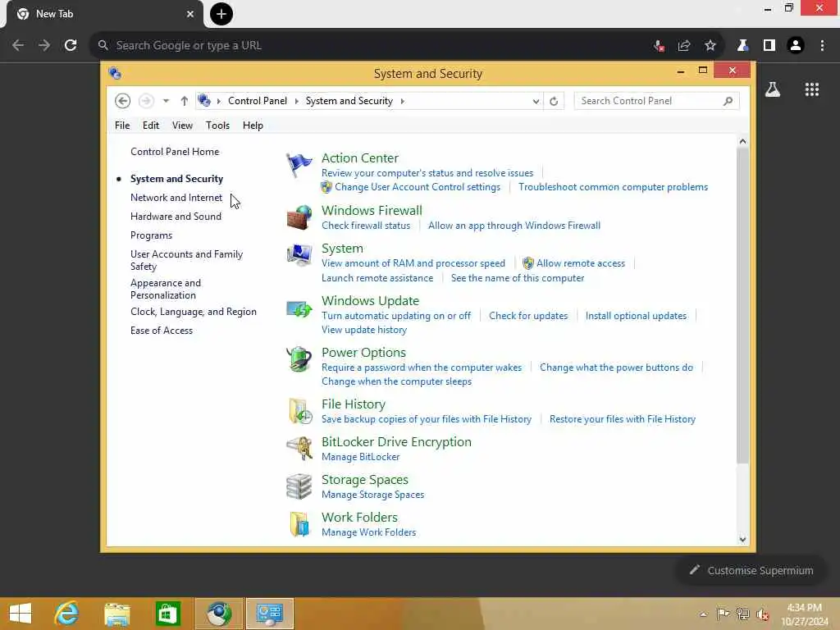Click the Search Control Panel magnifier icon
840x630 pixels.
pos(728,101)
